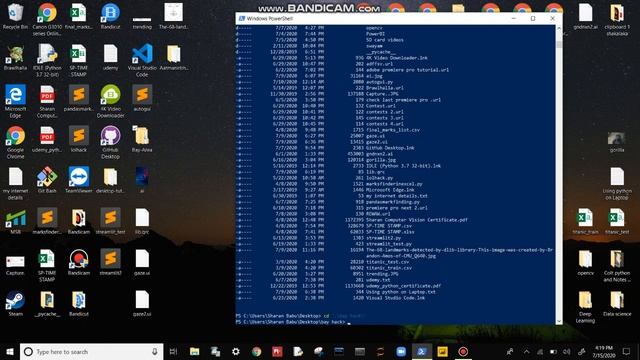The height and width of the screenshot is (360, 640).
Task: Open __pycache__ folder on desktop
Action: click(x=47, y=303)
